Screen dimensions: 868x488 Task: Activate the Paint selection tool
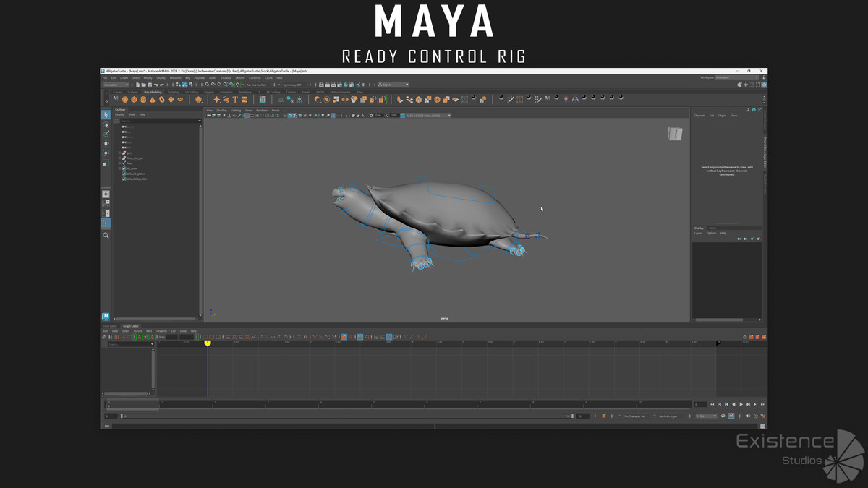pyautogui.click(x=106, y=134)
